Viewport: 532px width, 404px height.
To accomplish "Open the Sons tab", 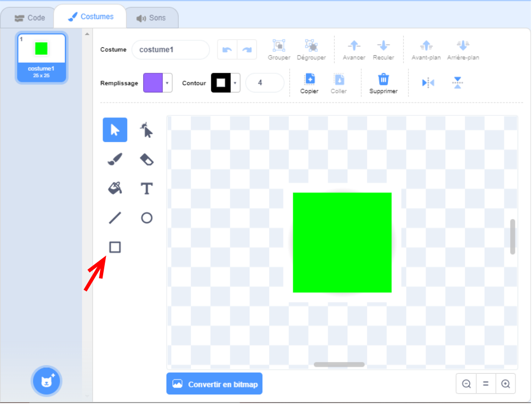I will (152, 17).
